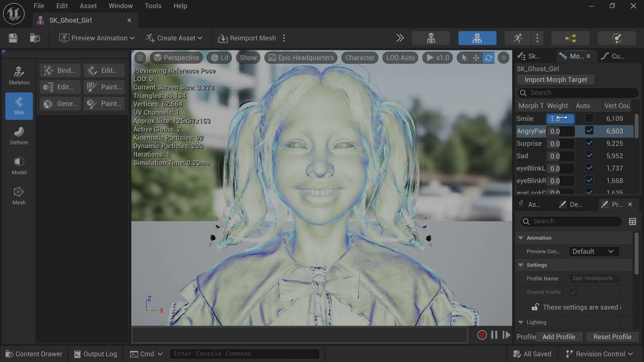Click Add Profile button
Image resolution: width=644 pixels, height=362 pixels.
pos(558,337)
